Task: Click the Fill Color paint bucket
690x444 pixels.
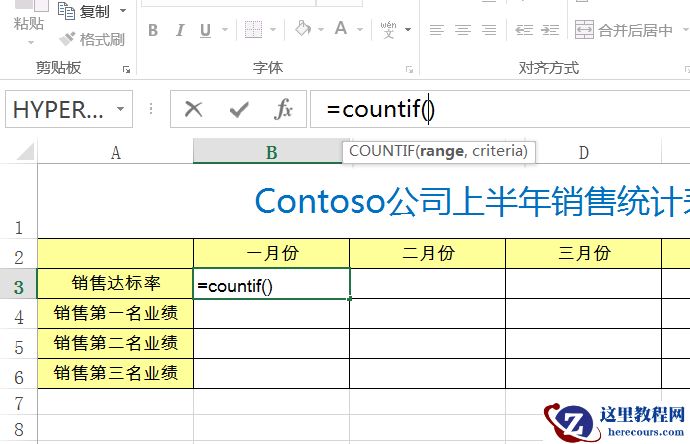Action: pyautogui.click(x=303, y=29)
